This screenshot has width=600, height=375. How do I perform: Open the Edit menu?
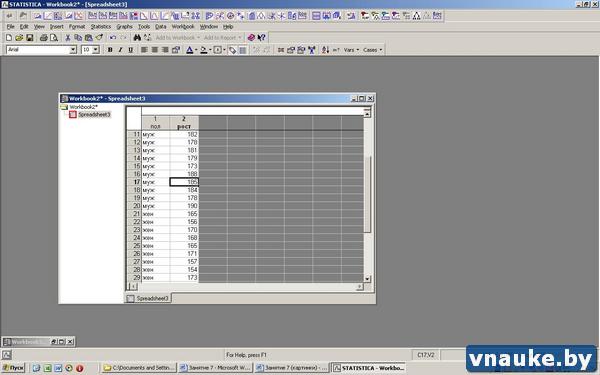tap(24, 27)
